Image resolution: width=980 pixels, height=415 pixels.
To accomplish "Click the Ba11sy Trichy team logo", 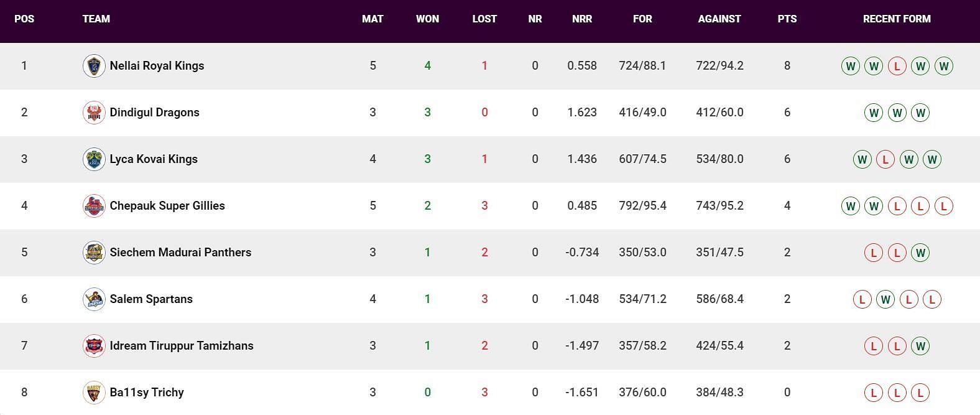I will (x=94, y=393).
